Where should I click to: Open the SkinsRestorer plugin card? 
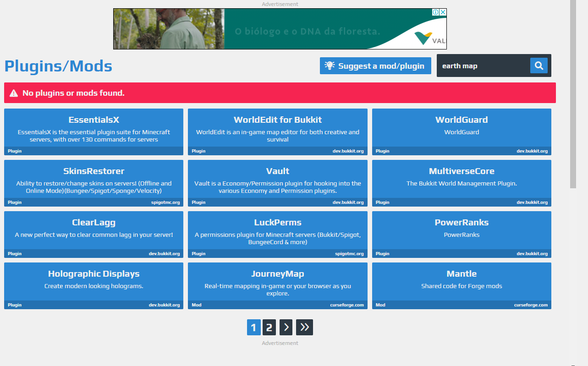(x=93, y=183)
